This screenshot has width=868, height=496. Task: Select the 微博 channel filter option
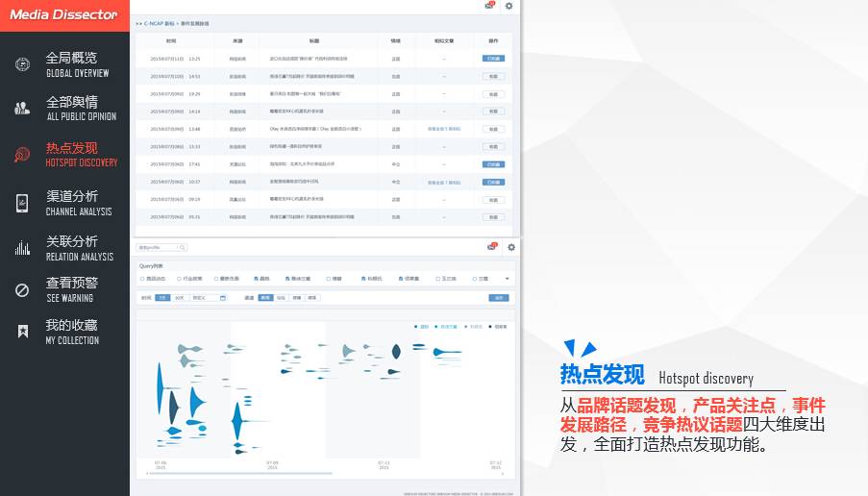click(x=297, y=298)
